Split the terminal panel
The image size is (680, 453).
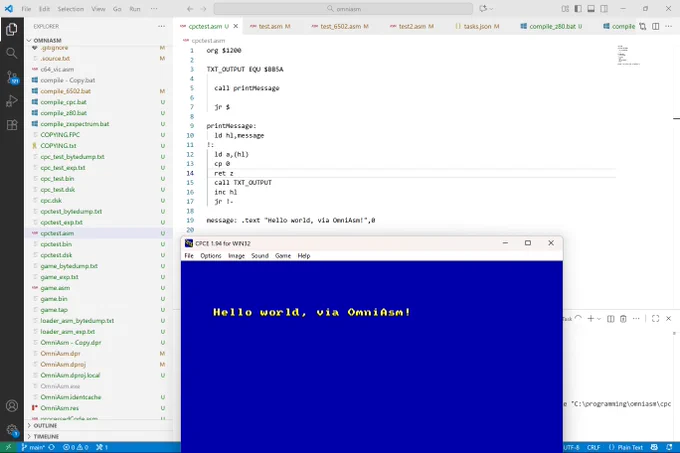[x=611, y=319]
